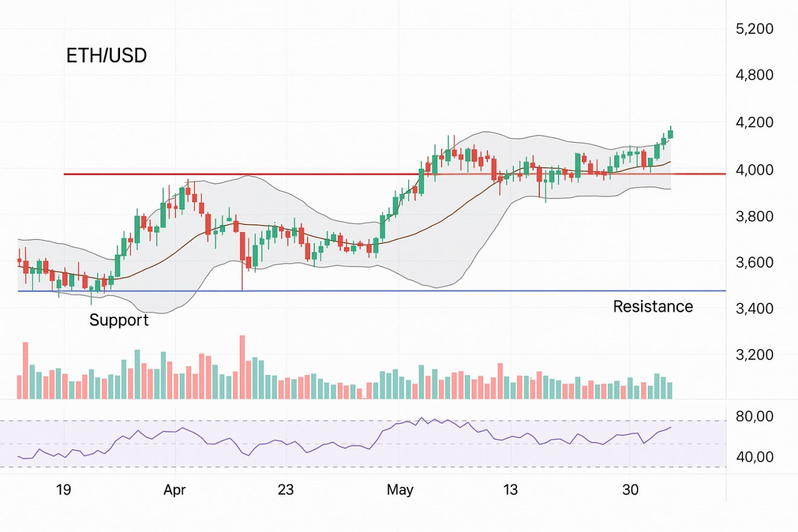Click the 4,800 price axis label
Viewport: 798px width, 532px height.
[756, 76]
